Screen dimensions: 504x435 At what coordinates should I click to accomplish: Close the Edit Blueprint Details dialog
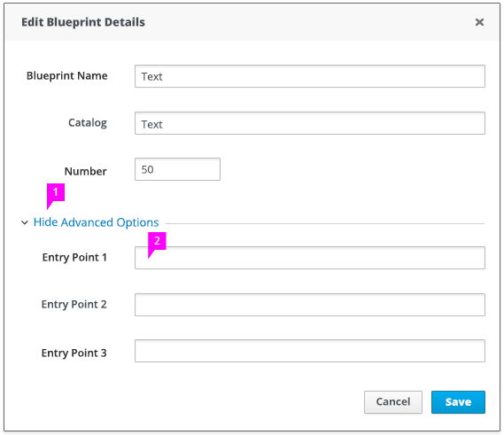click(479, 22)
